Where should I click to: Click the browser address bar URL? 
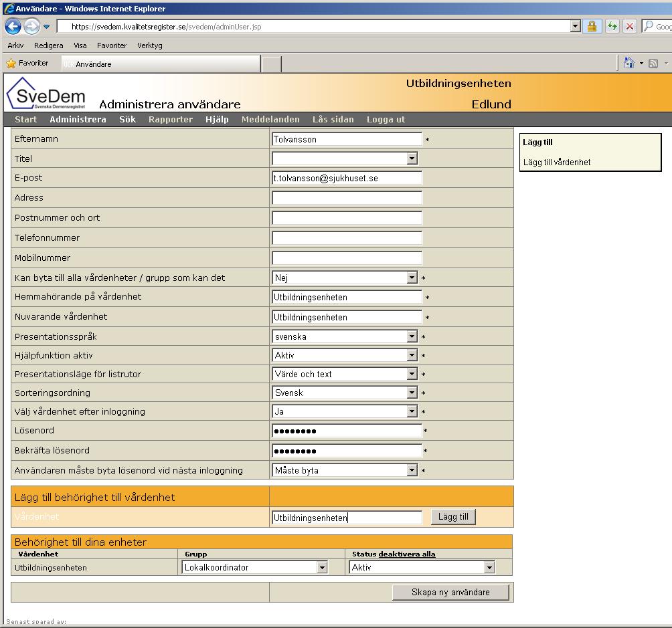(166, 27)
